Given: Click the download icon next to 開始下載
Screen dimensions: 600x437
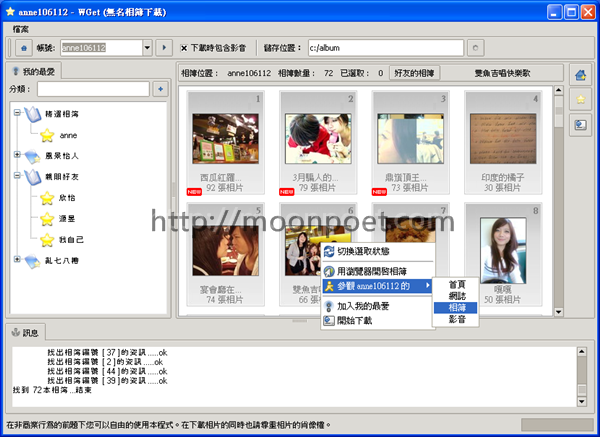Looking at the screenshot, I should pyautogui.click(x=329, y=320).
